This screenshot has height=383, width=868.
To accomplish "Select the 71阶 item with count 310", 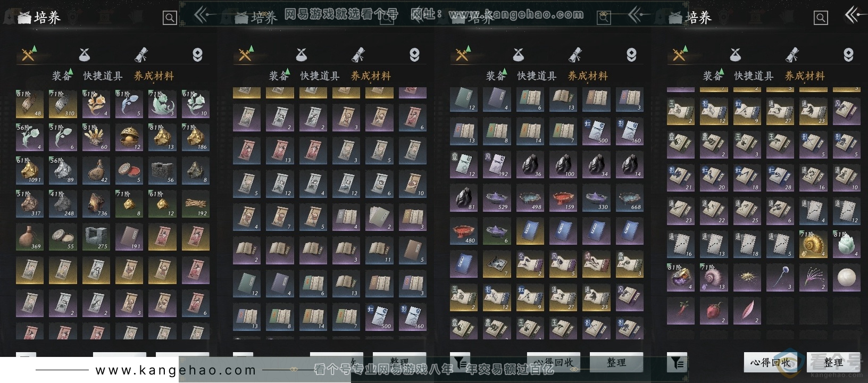I will point(63,104).
